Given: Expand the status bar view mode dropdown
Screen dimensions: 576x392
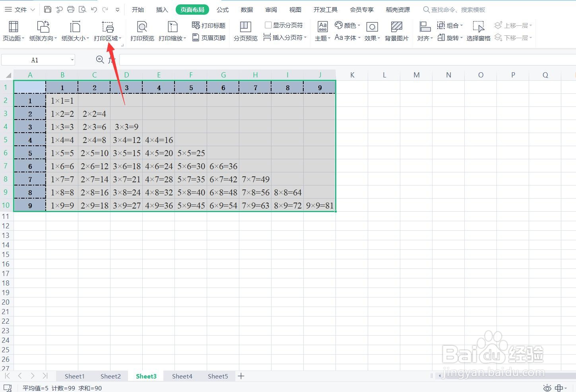Looking at the screenshot, I should (x=566, y=388).
